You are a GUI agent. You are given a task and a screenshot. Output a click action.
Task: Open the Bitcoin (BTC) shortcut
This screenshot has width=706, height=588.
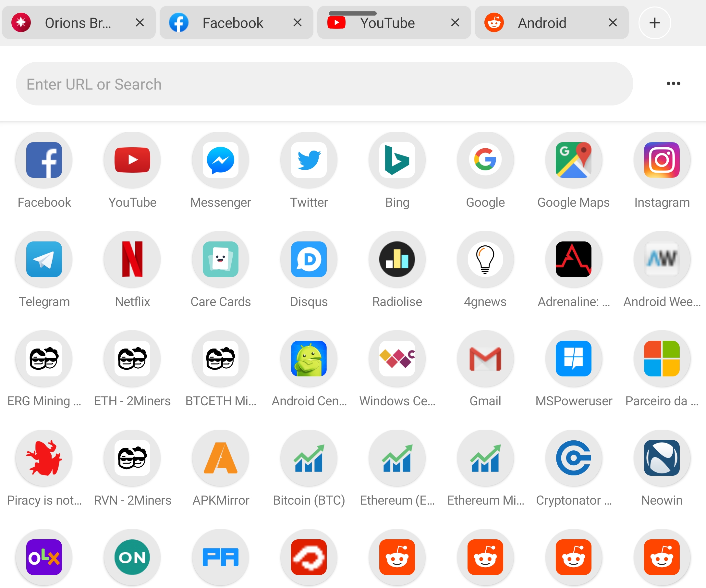(309, 458)
